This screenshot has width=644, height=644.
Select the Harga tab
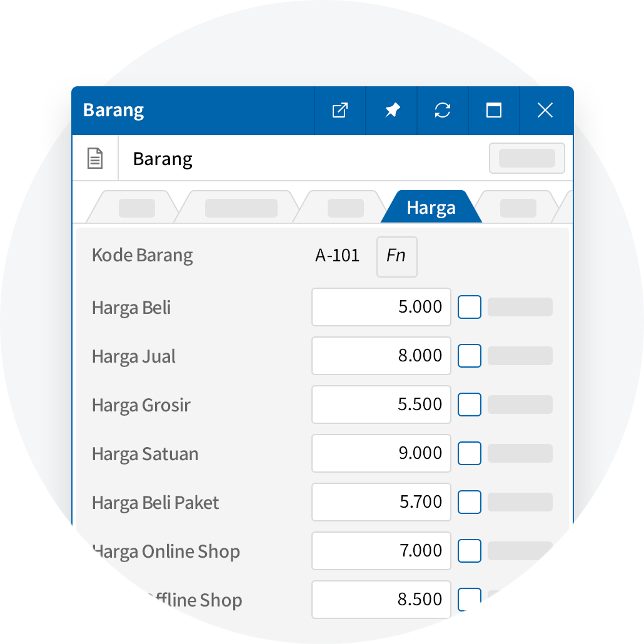tap(431, 208)
